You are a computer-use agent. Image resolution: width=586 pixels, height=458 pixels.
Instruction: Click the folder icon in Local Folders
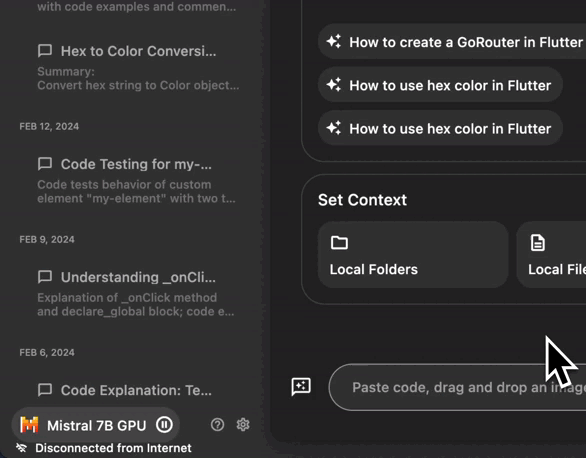pyautogui.click(x=339, y=243)
